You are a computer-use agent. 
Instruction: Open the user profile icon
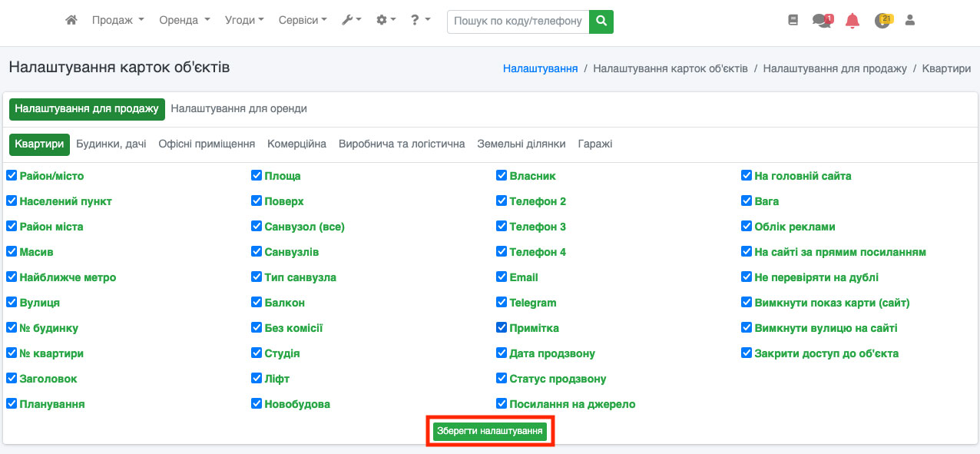pos(910,21)
